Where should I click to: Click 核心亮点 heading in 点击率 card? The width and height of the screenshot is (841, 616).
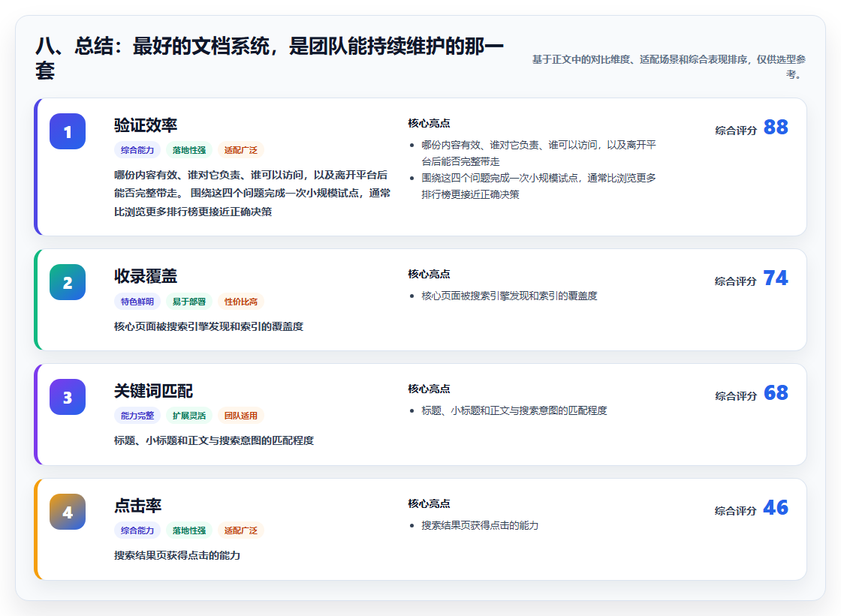[x=429, y=503]
